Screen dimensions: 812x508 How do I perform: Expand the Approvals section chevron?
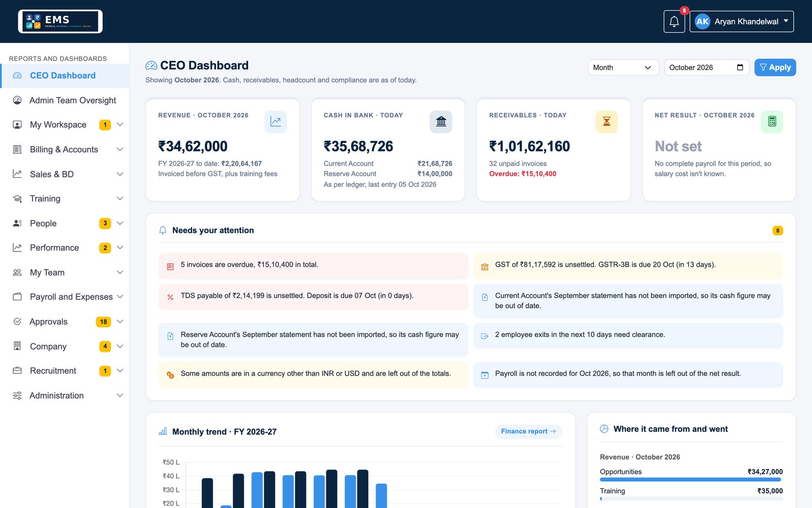point(120,322)
